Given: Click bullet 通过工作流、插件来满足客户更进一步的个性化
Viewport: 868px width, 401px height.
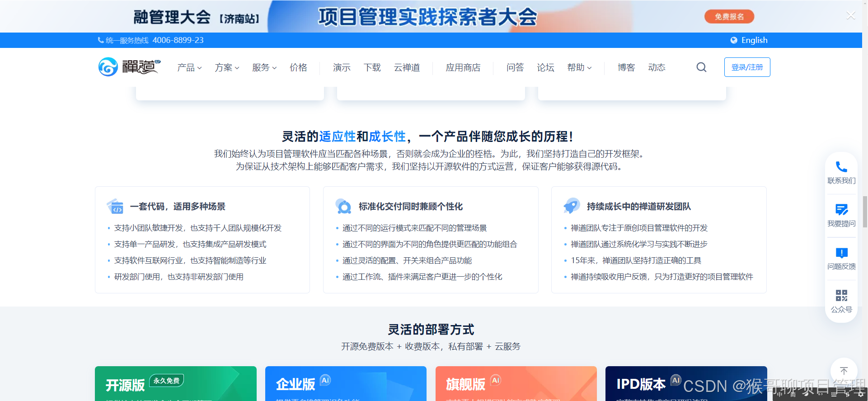Looking at the screenshot, I should point(422,277).
